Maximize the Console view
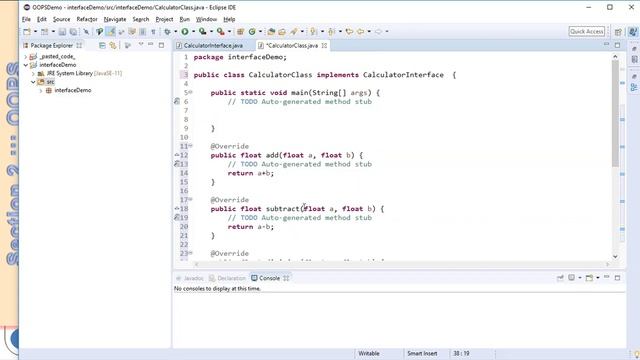 pyautogui.click(x=617, y=278)
